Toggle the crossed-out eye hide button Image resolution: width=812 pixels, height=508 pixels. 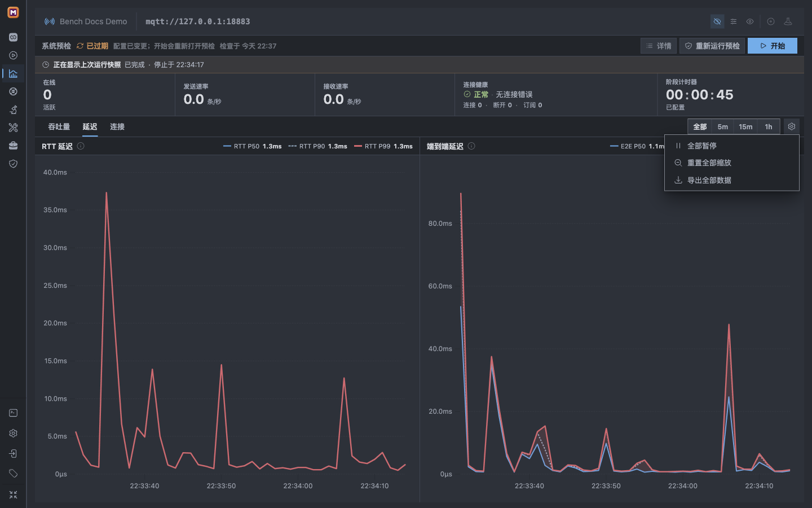click(x=717, y=21)
